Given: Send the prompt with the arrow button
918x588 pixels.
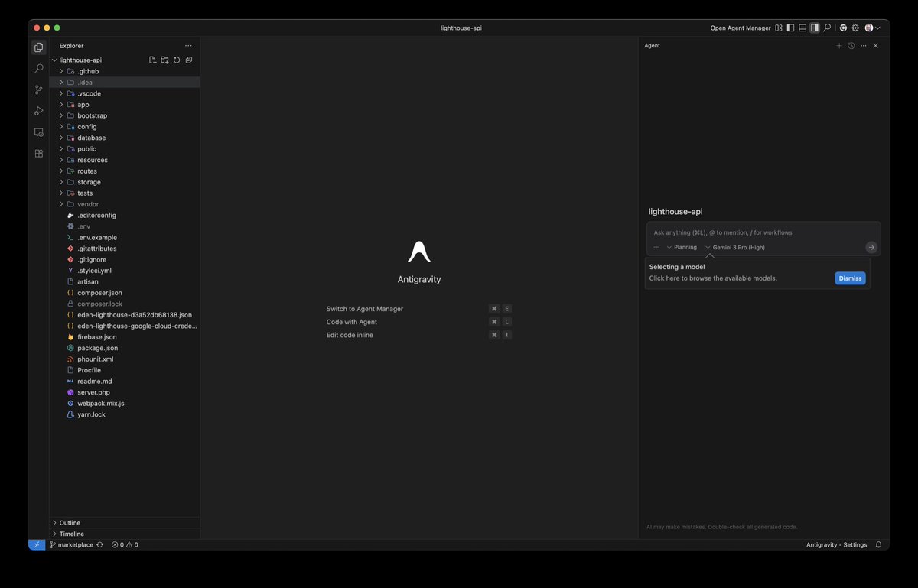Looking at the screenshot, I should click(871, 247).
